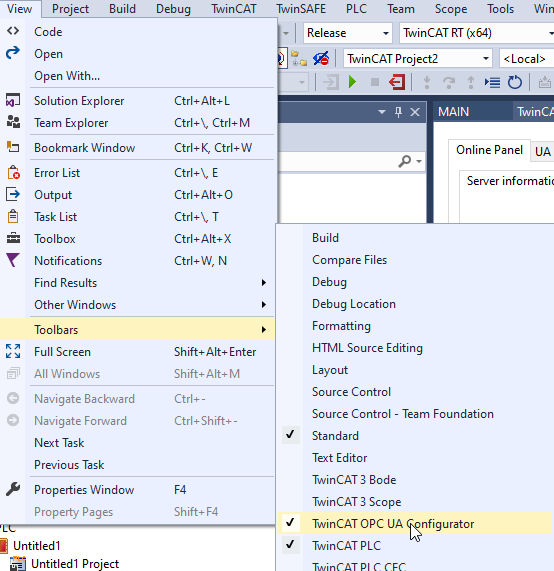Click the Show Next Statement icon
The image size is (554, 571).
pos(492,82)
